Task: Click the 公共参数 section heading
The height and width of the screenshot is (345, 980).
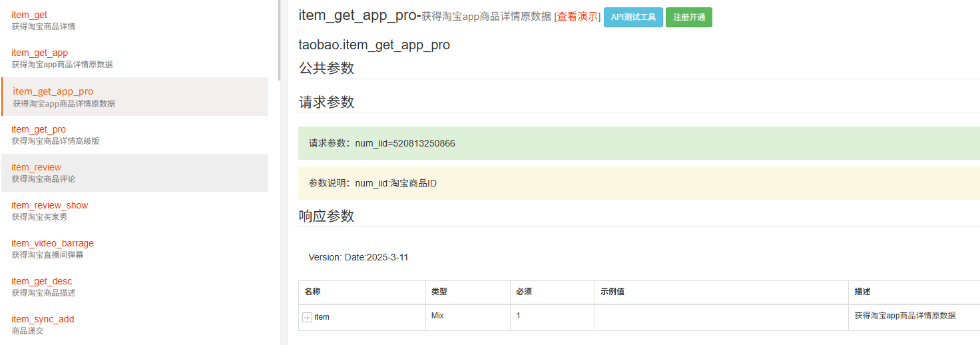Action: coord(326,68)
